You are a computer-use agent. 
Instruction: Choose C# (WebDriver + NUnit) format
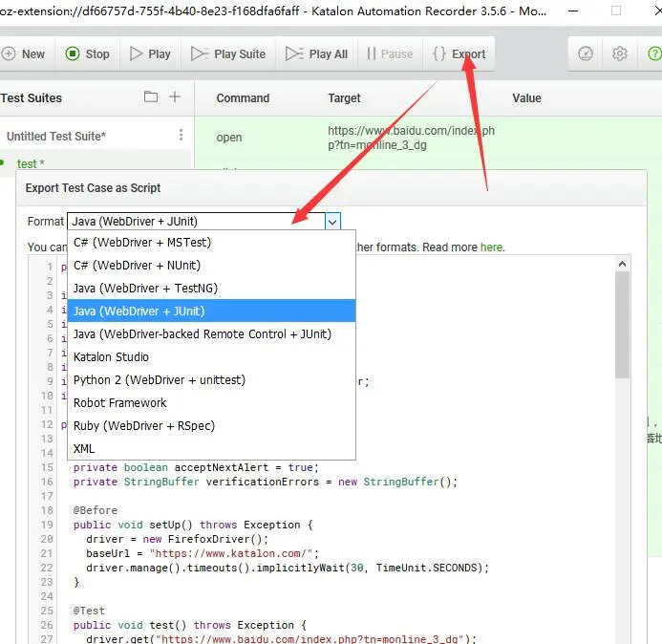pos(211,266)
